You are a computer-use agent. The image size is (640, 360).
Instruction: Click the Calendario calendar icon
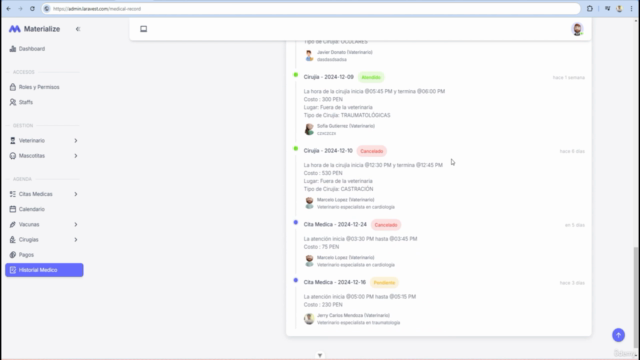(x=13, y=209)
